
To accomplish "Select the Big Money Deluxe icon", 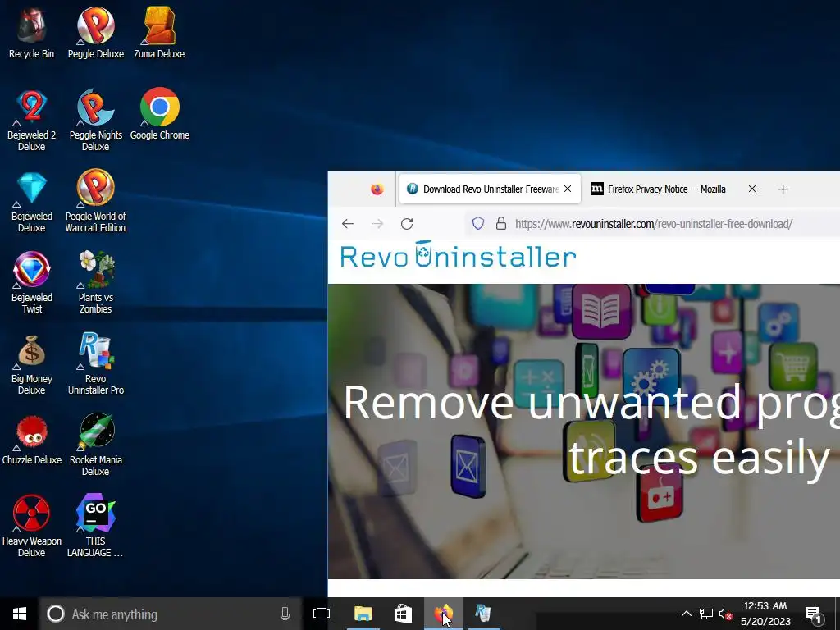I will (31, 363).
